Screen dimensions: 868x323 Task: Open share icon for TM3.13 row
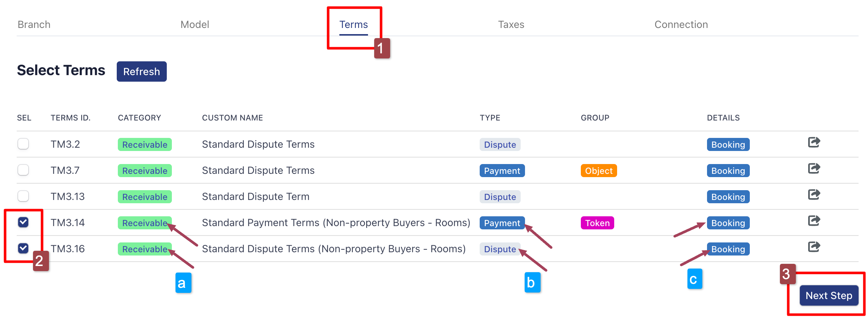coord(814,195)
